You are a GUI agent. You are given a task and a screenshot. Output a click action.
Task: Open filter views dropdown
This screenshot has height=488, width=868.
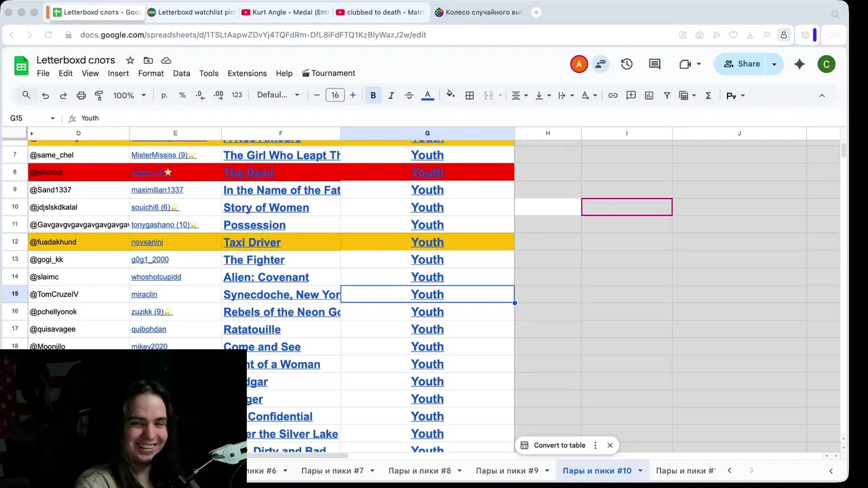pos(688,96)
